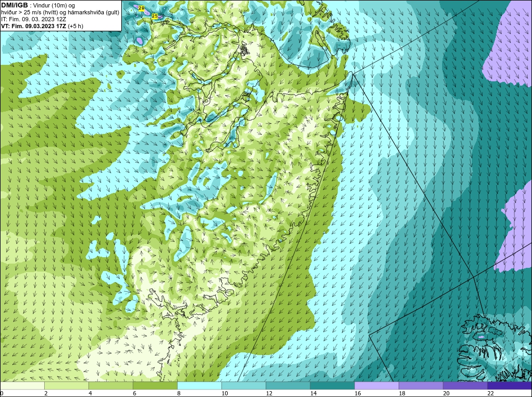The height and width of the screenshot is (397, 532).
Task: Click scale value 8 under the color bar
Action: click(179, 393)
